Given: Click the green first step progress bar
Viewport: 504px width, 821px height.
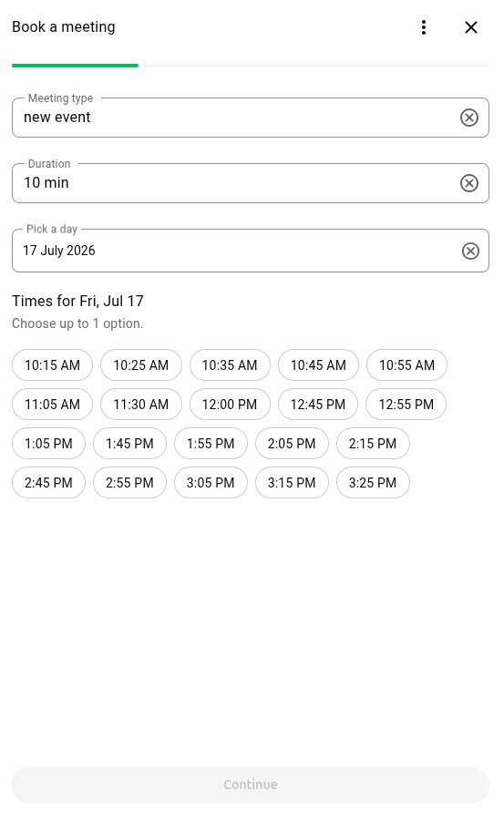Looking at the screenshot, I should [75, 66].
